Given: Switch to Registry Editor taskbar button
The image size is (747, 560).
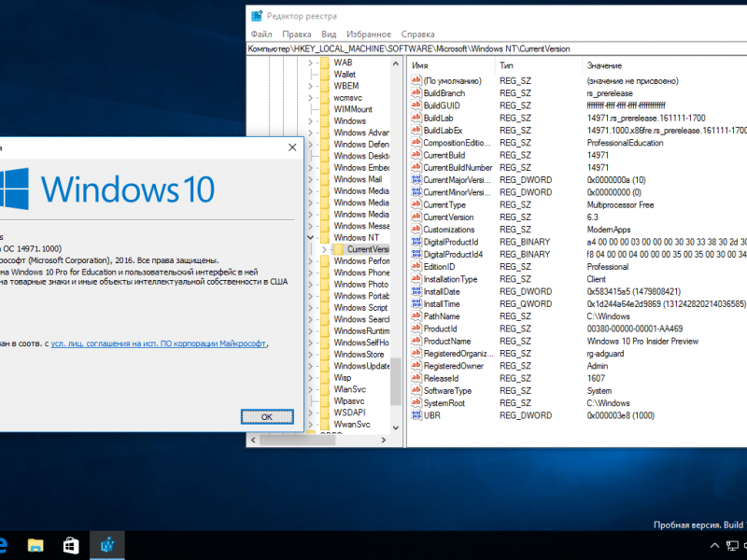Looking at the screenshot, I should click(107, 545).
